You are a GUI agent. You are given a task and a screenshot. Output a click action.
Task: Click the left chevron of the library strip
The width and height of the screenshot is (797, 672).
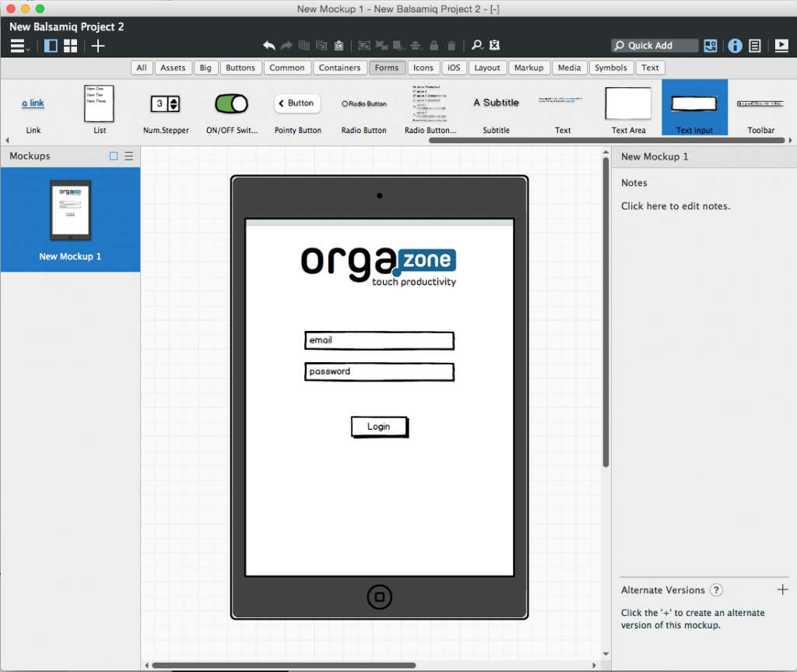6,140
